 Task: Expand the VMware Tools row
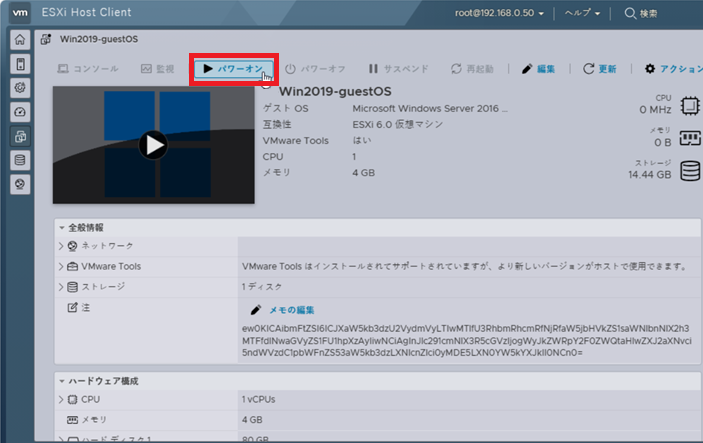click(61, 267)
